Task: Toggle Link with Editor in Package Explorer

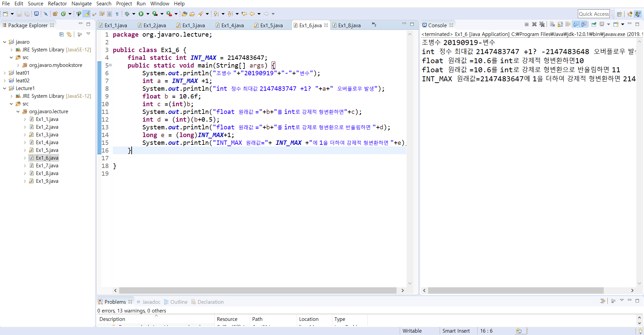Action: tap(69, 34)
